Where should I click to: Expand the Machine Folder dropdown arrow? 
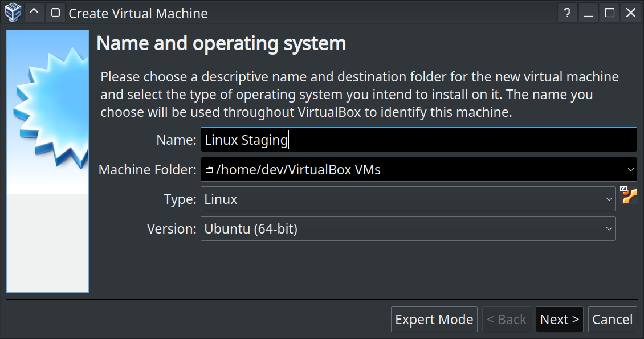pyautogui.click(x=630, y=169)
